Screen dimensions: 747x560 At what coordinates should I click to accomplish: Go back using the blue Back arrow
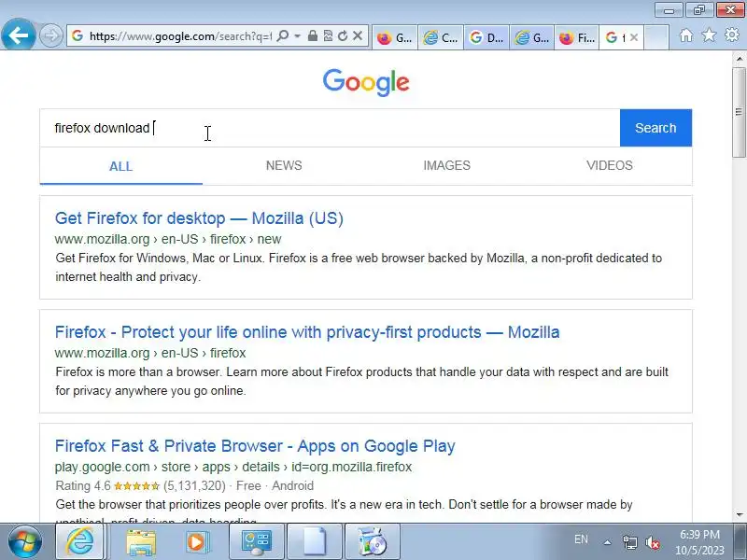pyautogui.click(x=18, y=35)
